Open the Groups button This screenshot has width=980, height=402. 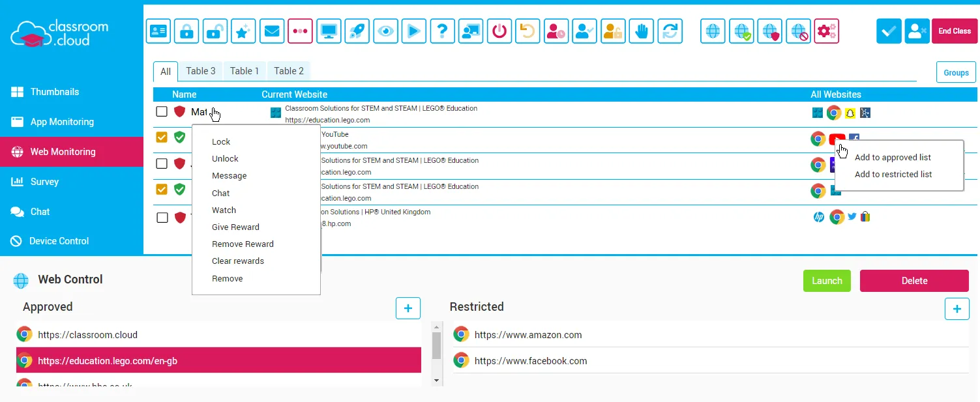[955, 72]
